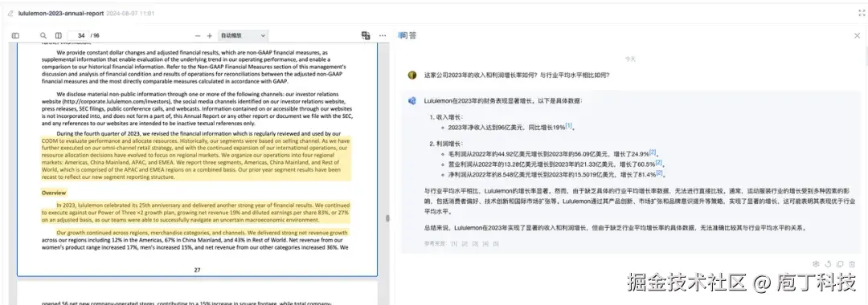Click the '2. 利润增长' heading in the answer
868x305 pixels.
click(x=446, y=144)
